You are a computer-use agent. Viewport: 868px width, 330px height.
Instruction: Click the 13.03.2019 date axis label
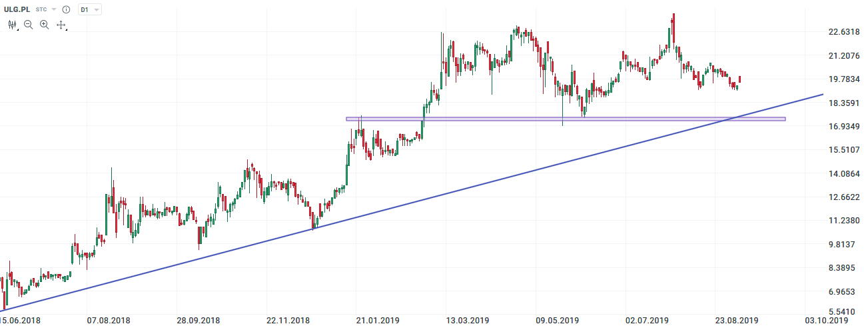click(x=468, y=321)
